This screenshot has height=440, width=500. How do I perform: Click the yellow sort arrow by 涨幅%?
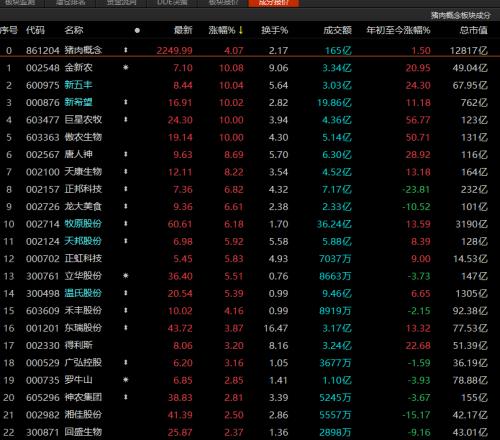241,30
